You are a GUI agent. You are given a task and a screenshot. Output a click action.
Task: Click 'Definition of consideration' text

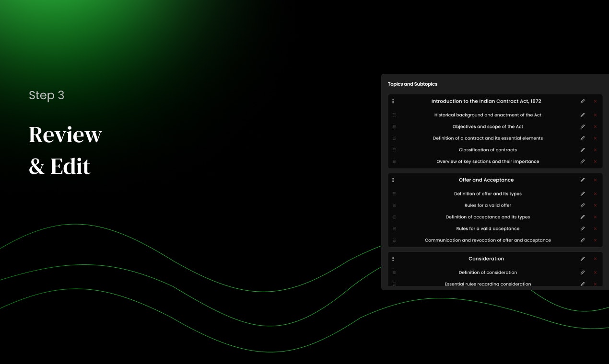[488, 273]
